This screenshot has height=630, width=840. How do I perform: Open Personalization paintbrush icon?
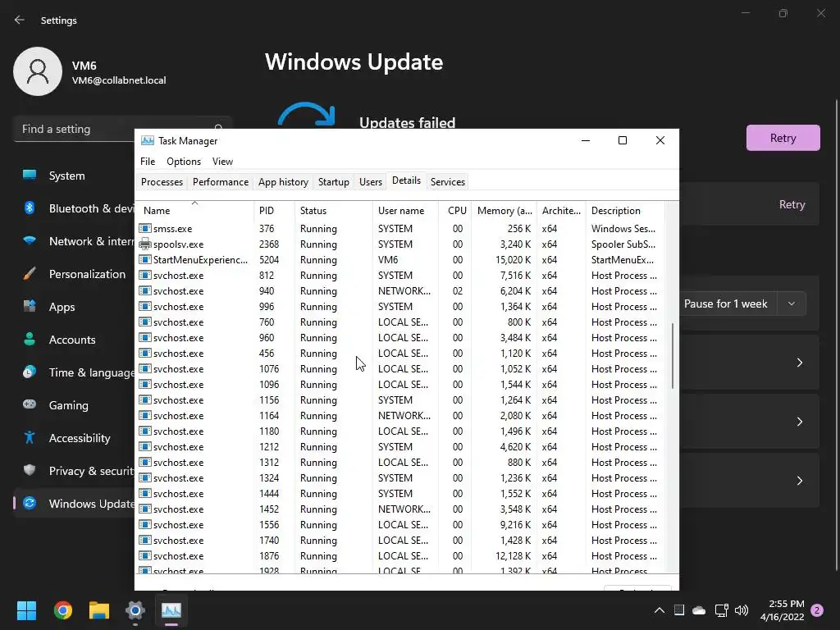(x=30, y=274)
